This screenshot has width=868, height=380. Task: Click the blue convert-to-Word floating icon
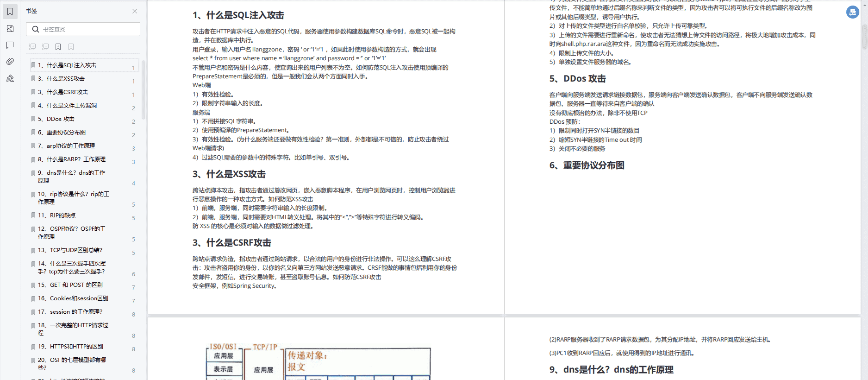tap(852, 13)
